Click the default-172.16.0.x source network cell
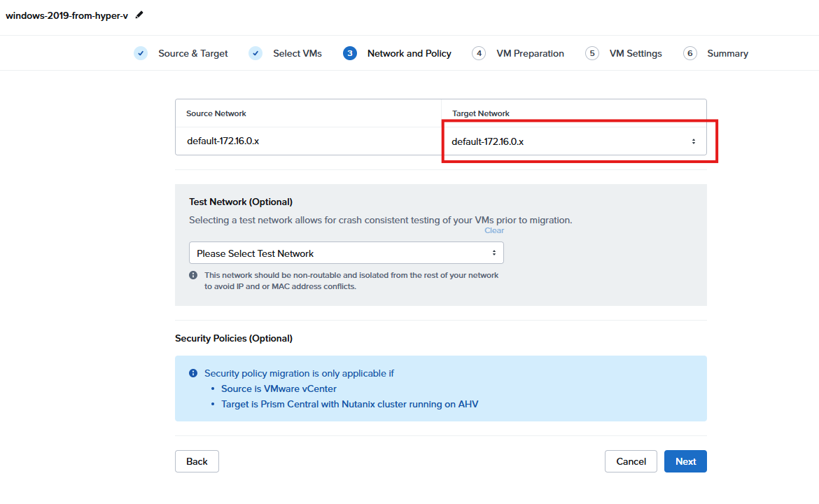 pos(223,141)
